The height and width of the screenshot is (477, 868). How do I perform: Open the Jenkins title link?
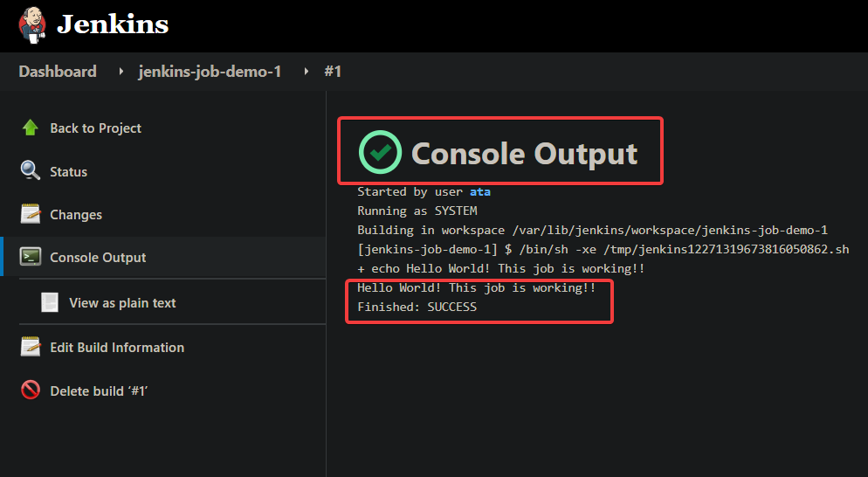(x=113, y=24)
